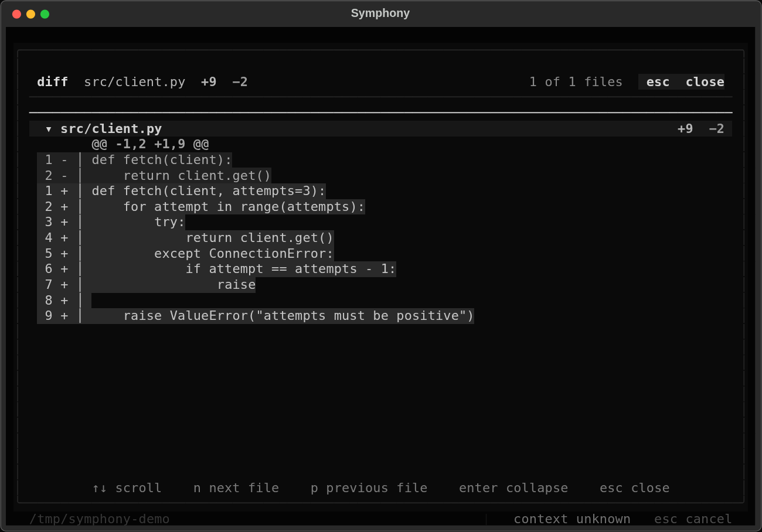Select removed line 'return client.get()' on line 2
Screen dimensions: 762x532
(154, 176)
